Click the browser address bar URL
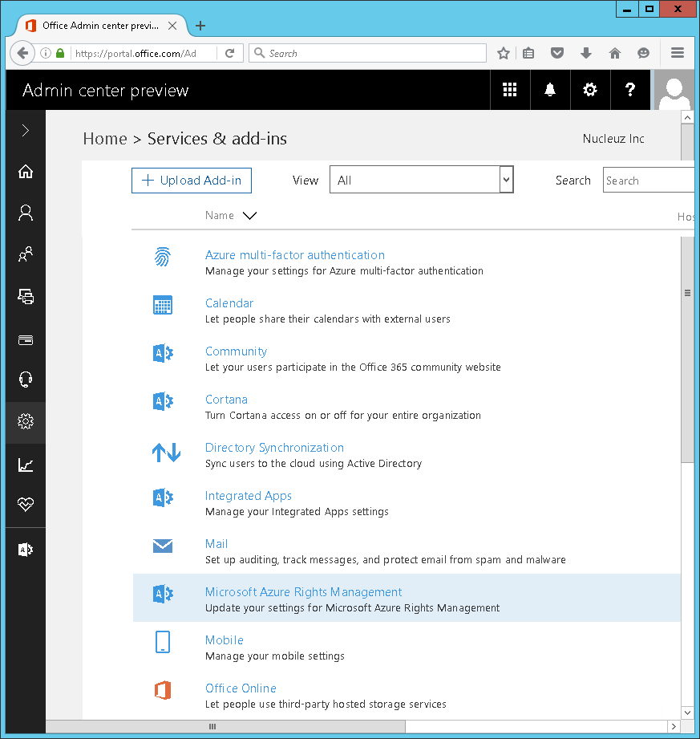700x739 pixels. [x=136, y=53]
